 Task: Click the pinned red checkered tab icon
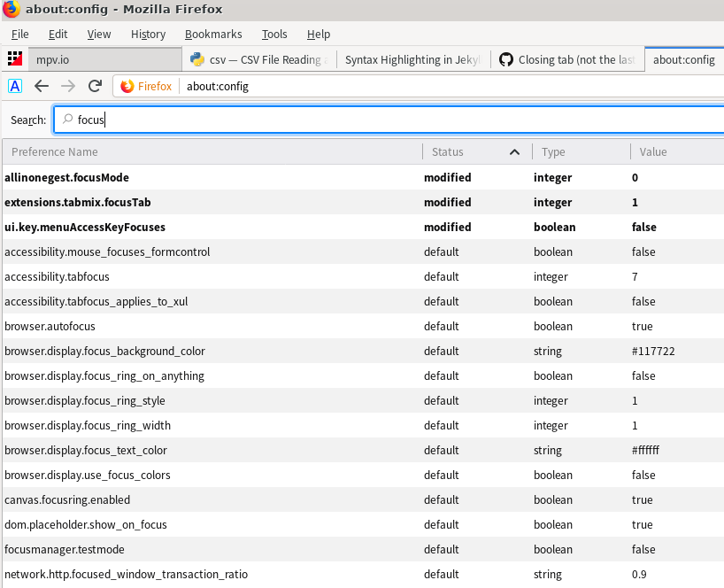pos(15,58)
